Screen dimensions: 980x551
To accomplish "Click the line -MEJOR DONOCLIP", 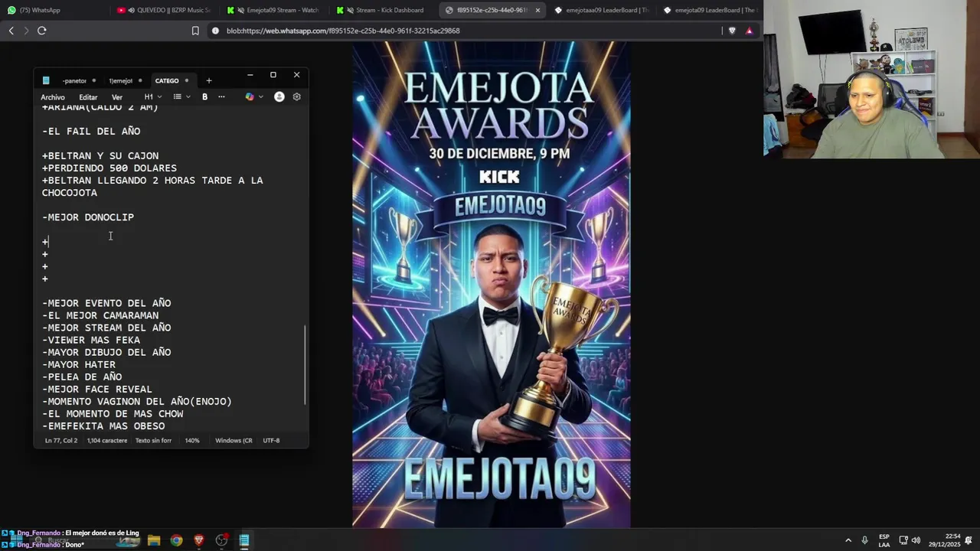I will tap(88, 217).
